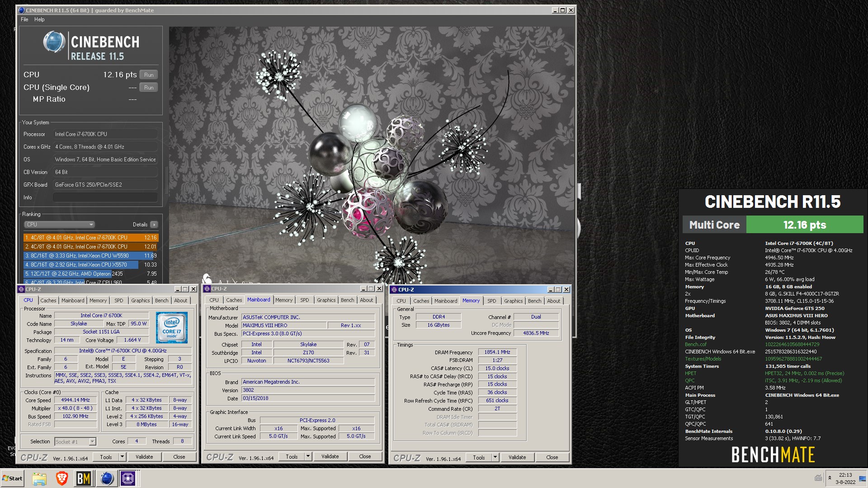The height and width of the screenshot is (488, 868).
Task: Open Caches tab in middle CPU-Z window
Action: point(234,300)
